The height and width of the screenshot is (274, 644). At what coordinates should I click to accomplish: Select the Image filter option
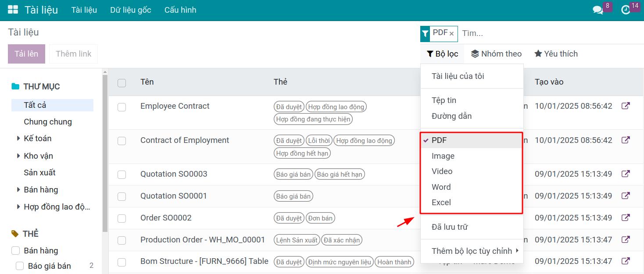tap(472, 156)
